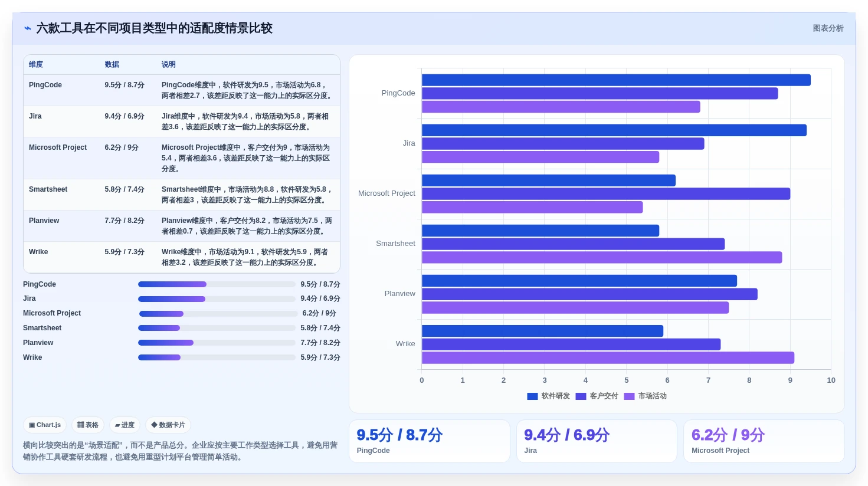Toggle the 客户交付 legend swatch
Viewport: 868px width, 486px height.
pos(581,396)
